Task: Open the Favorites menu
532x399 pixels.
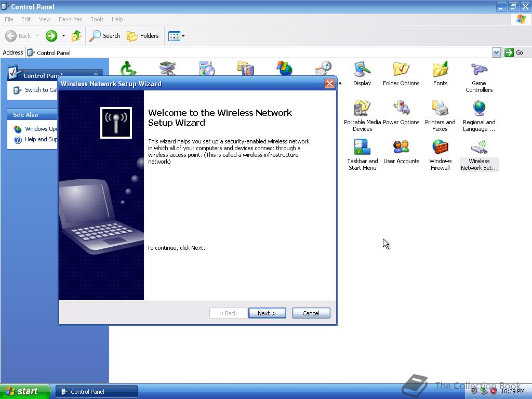Action: (70, 19)
